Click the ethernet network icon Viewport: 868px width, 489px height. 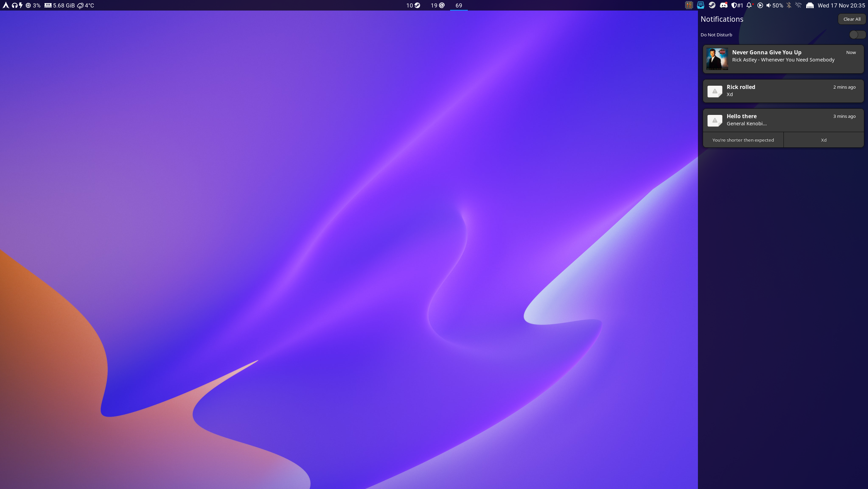coord(810,5)
